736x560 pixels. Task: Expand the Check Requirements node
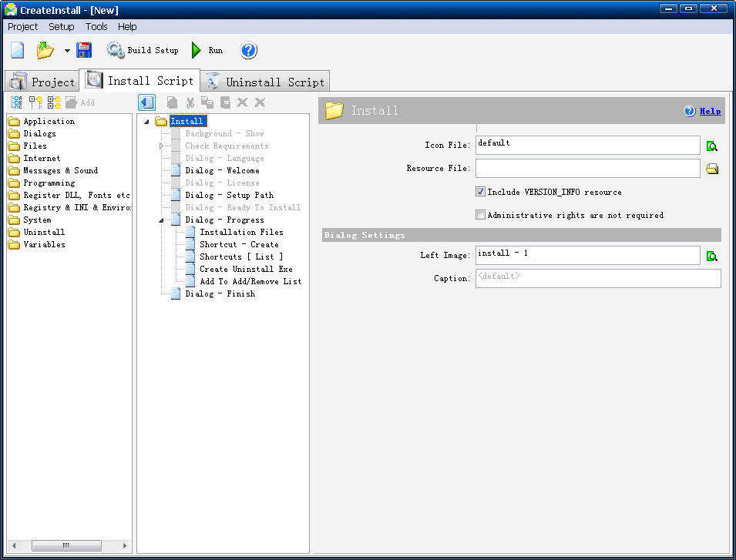tap(161, 146)
